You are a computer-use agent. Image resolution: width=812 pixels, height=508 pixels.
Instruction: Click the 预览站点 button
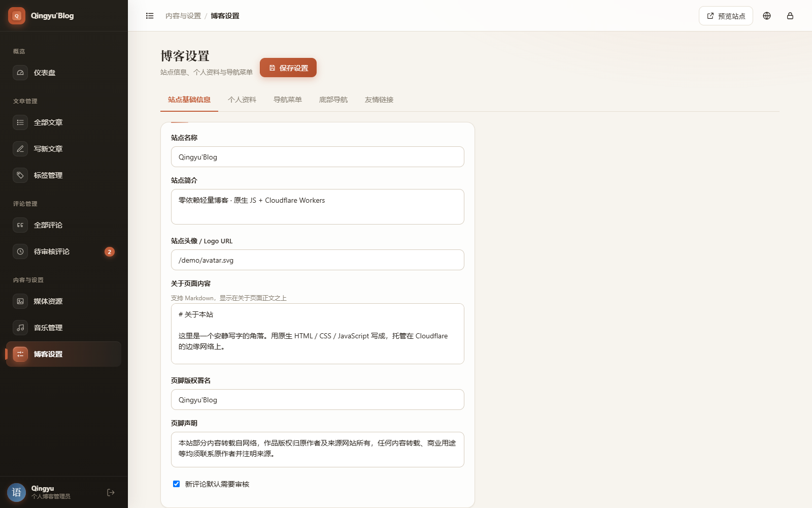pos(726,16)
